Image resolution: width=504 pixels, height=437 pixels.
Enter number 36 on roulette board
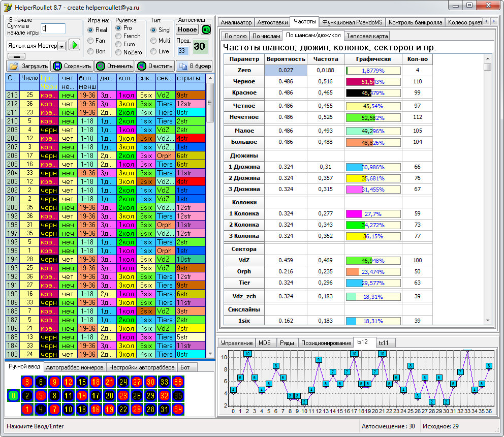tap(178, 382)
